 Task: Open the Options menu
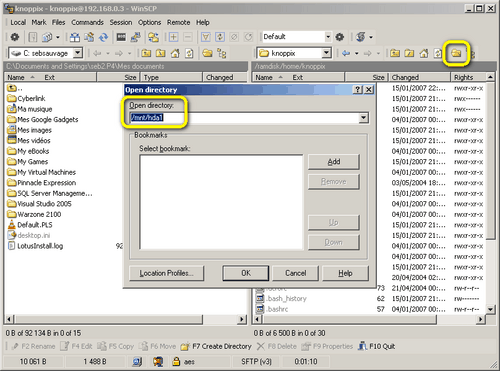click(149, 22)
